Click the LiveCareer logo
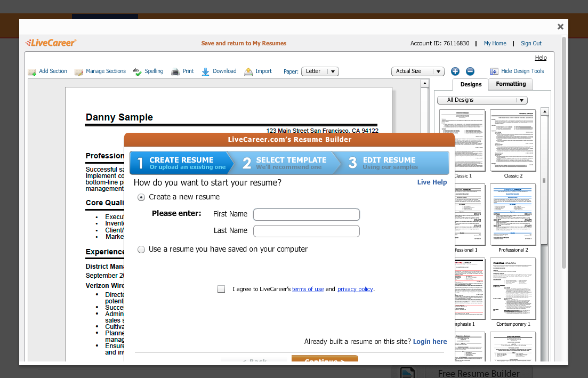This screenshot has height=378, width=588. point(51,43)
